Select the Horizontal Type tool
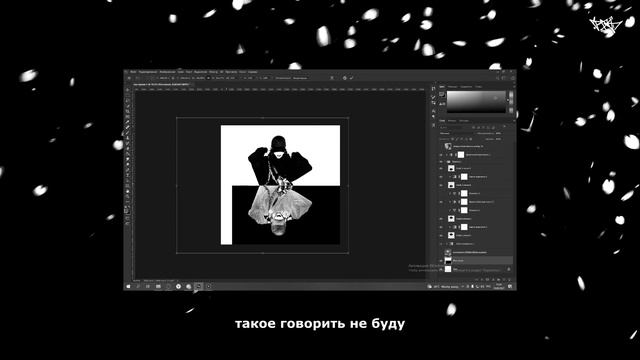The image size is (640, 360). [127, 175]
